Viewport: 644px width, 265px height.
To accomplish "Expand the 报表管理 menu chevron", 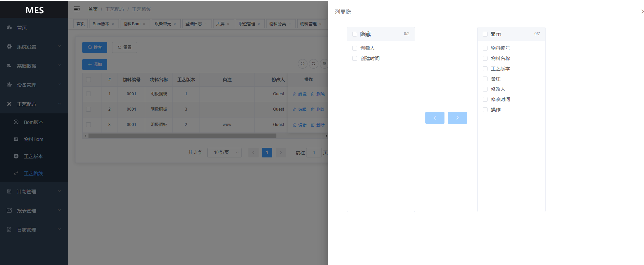I will pos(59,210).
